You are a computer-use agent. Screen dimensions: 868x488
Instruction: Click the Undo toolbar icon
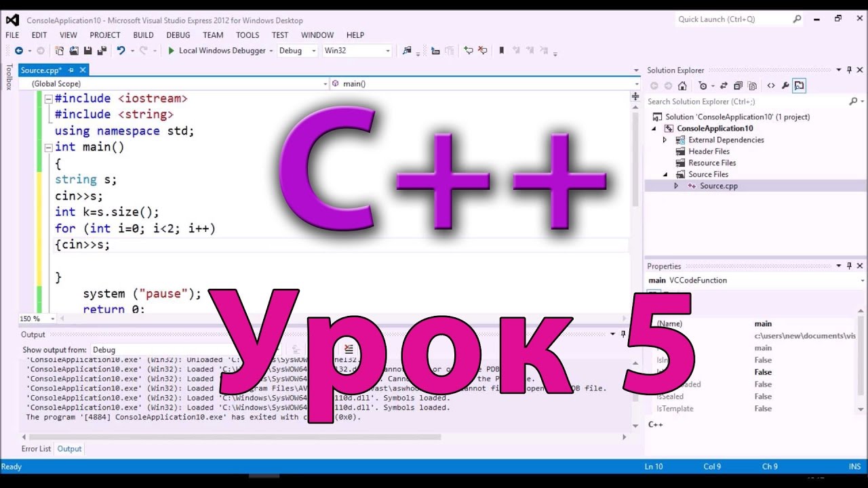pos(121,51)
